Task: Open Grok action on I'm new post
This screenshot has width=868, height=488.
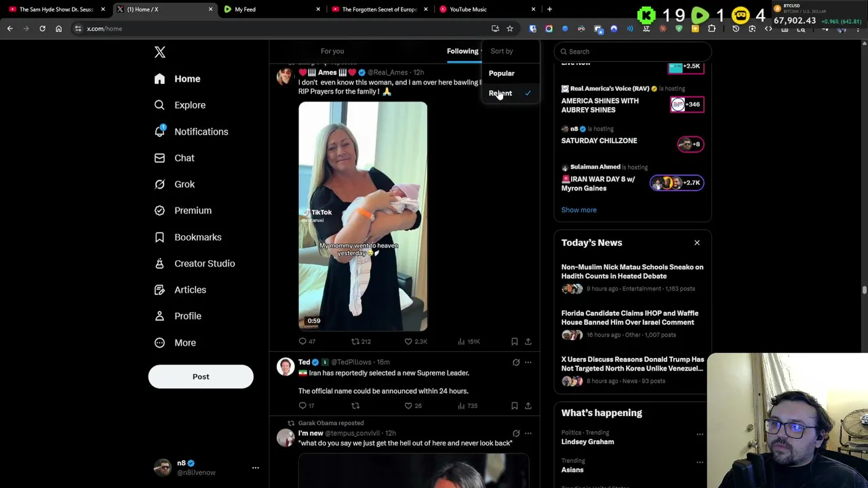Action: 516,434
